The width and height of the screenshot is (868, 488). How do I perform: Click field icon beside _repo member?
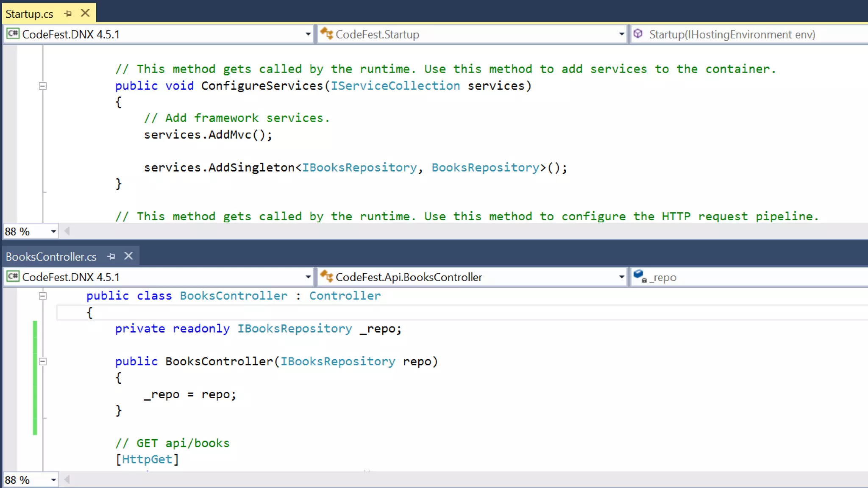[x=640, y=276]
